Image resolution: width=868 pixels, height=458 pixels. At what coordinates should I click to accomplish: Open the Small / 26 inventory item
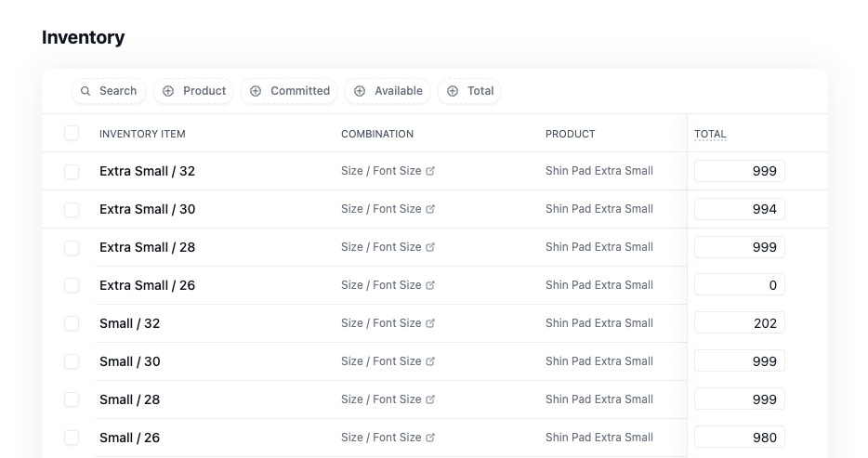tap(129, 438)
